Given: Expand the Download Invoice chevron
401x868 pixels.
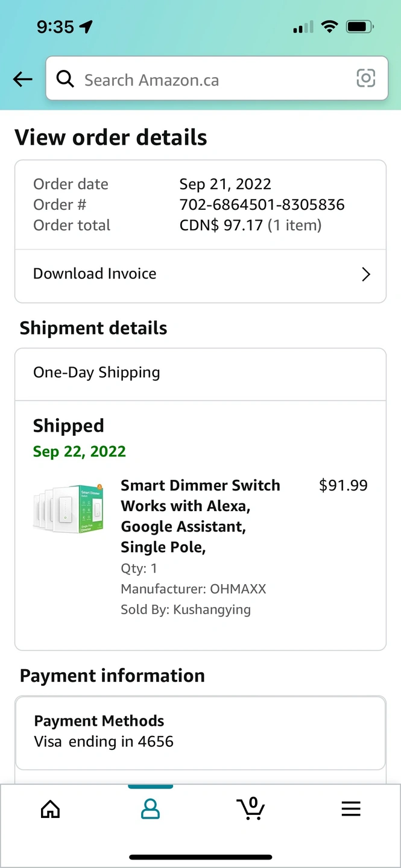Looking at the screenshot, I should [x=365, y=274].
